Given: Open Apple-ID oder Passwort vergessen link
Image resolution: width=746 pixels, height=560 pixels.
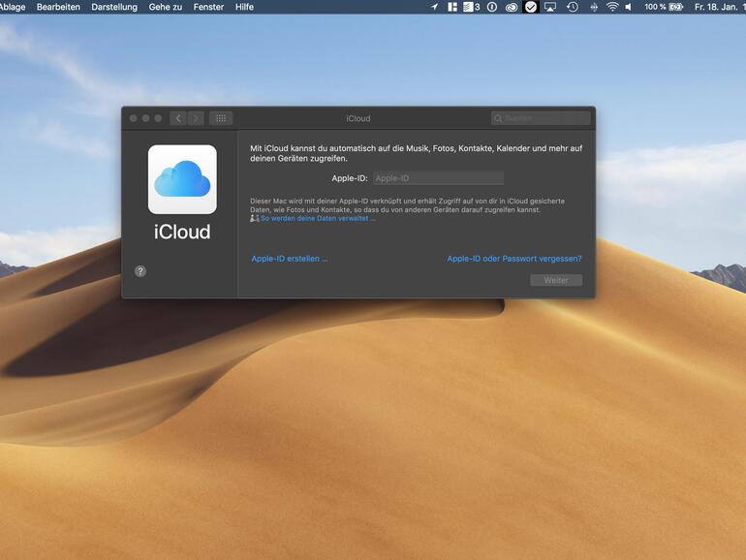Looking at the screenshot, I should point(514,259).
